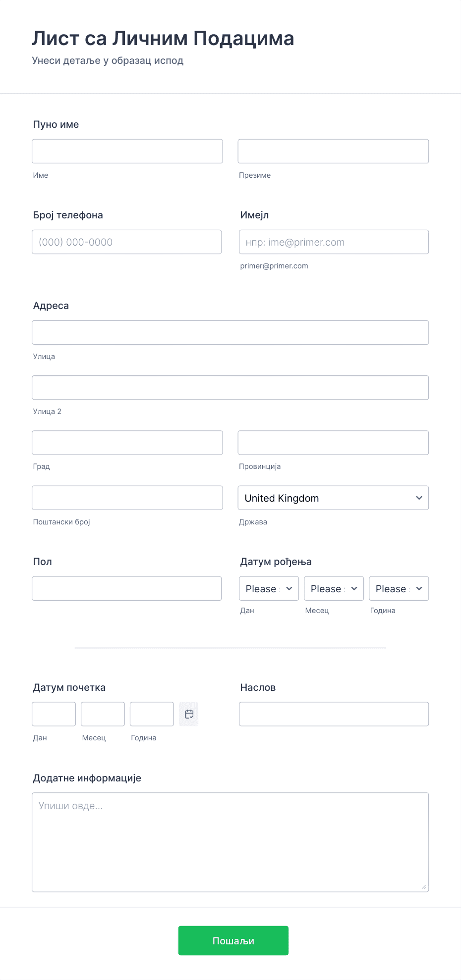Screen dimensions: 461x980
Task: Select the Презиме last name field
Action: [x=333, y=151]
